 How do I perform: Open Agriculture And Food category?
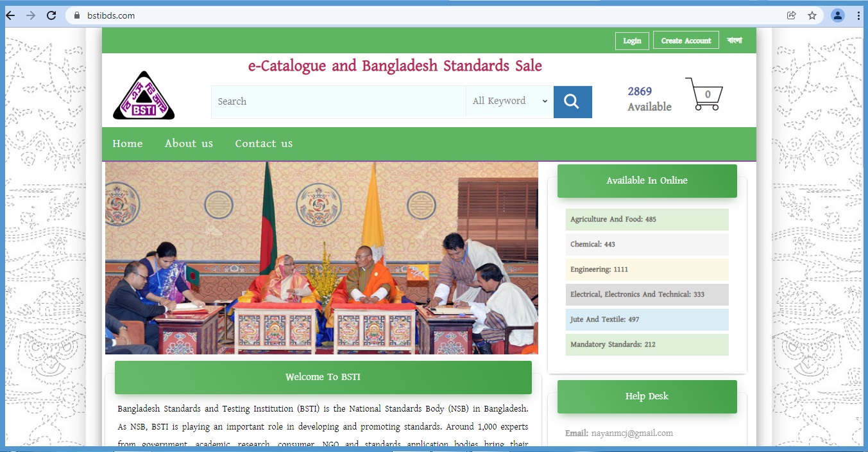point(647,220)
